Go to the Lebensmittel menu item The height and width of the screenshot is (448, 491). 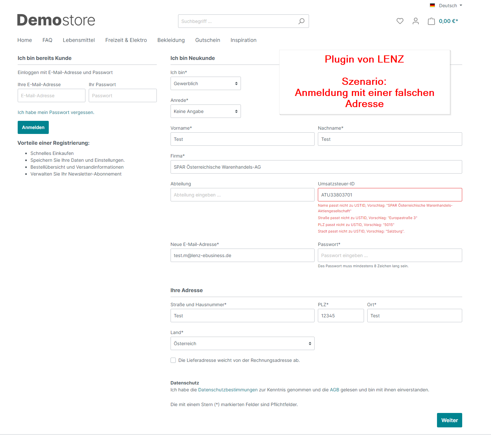pyautogui.click(x=79, y=40)
